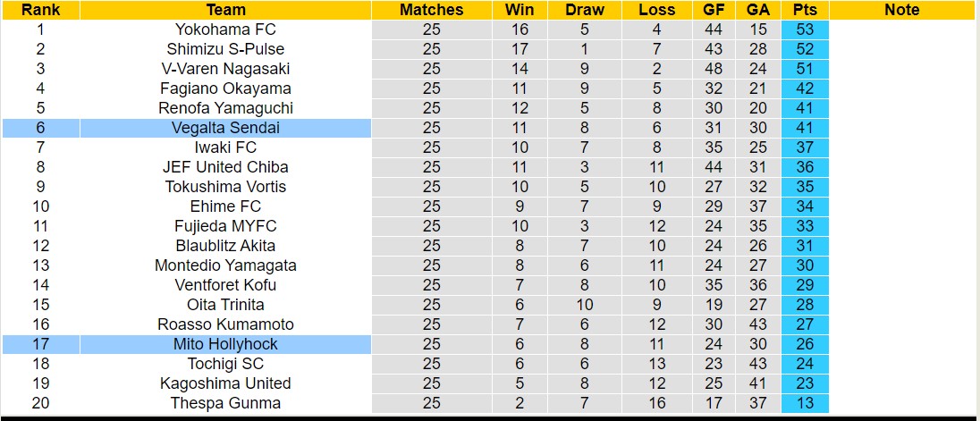Open V-Varen Nagasaki team entry
Screen dimensions: 980x421
[225, 69]
